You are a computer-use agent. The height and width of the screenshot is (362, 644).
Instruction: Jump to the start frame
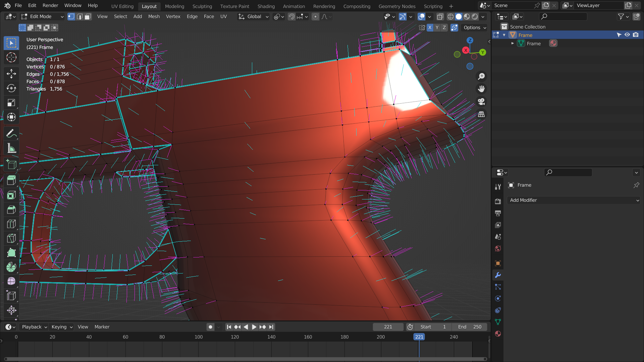click(x=229, y=327)
